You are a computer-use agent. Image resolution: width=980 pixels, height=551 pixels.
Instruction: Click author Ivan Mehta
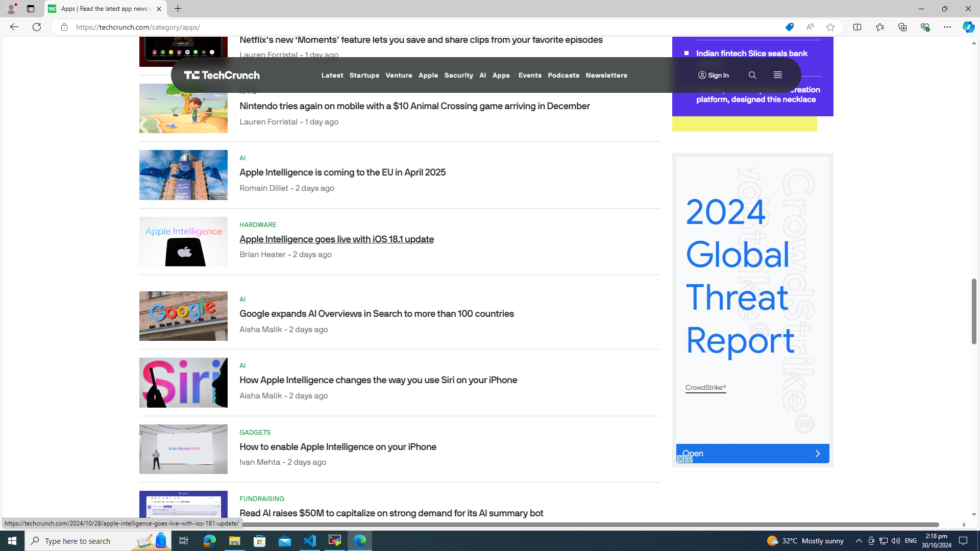[x=260, y=462]
